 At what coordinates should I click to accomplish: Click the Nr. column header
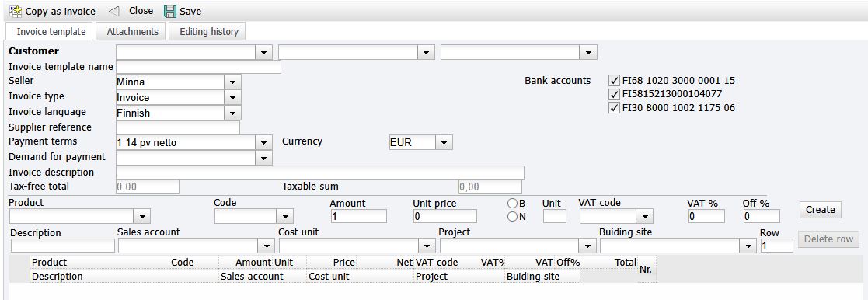647,270
